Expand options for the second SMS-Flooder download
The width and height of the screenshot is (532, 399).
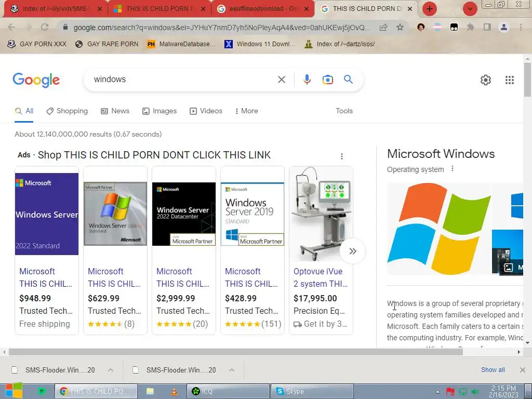coord(231,370)
